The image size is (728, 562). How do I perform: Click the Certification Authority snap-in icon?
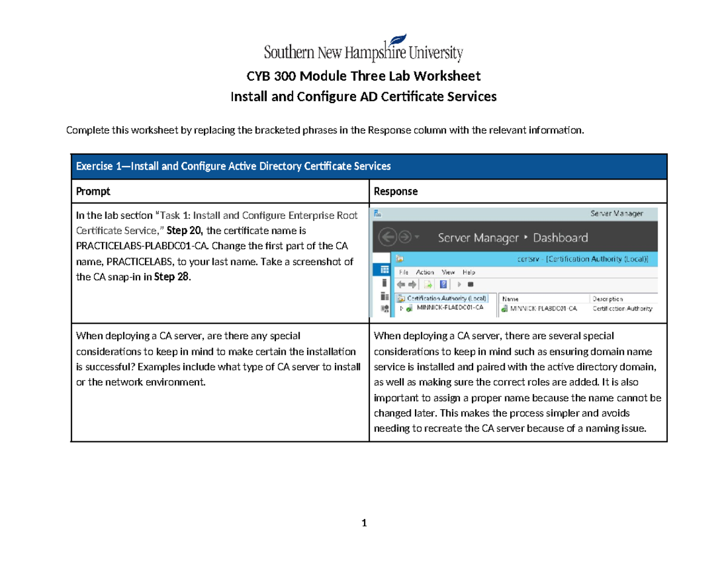pos(402,298)
